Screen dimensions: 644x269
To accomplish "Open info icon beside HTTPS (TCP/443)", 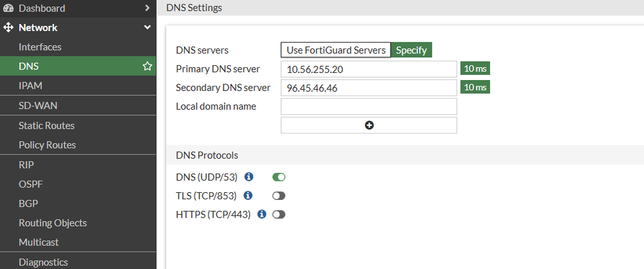I will tap(262, 214).
